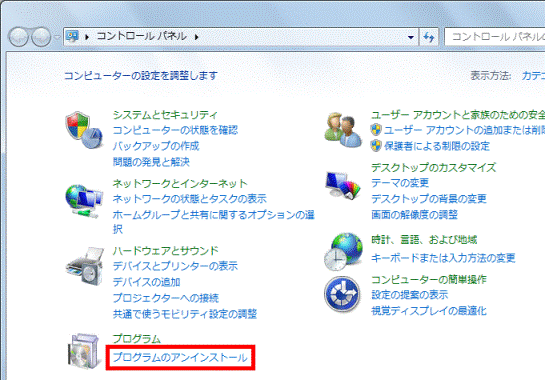Image resolution: width=545 pixels, height=380 pixels.
Task: Click the System and Security shield icon
Action: pos(84,130)
